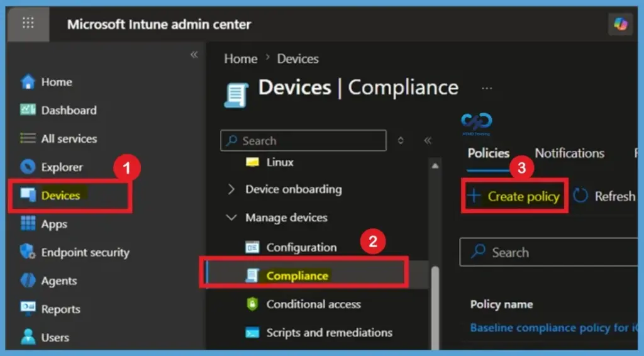Click the Scripts and remediations icon
This screenshot has width=644, height=356.
[252, 332]
